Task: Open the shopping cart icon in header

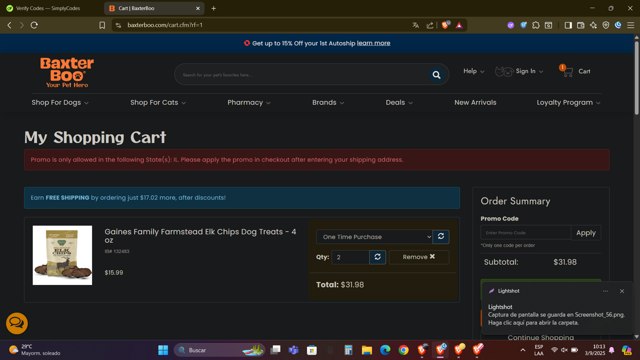Action: point(567,71)
